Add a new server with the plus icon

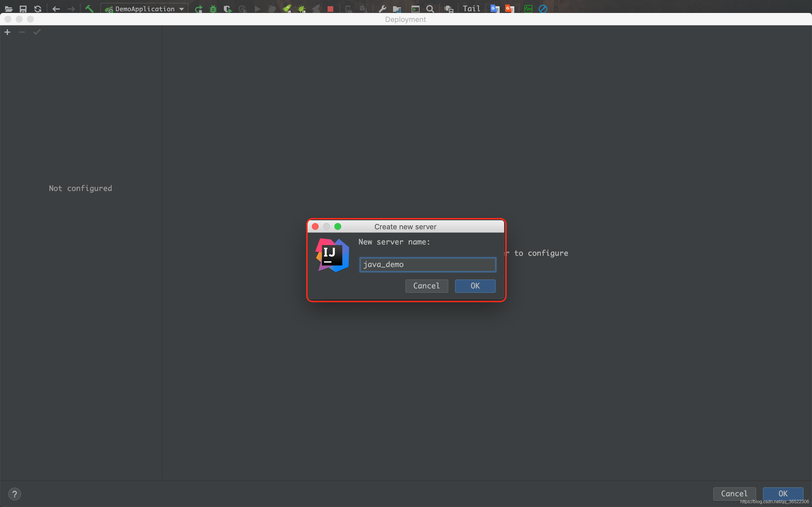coord(7,32)
